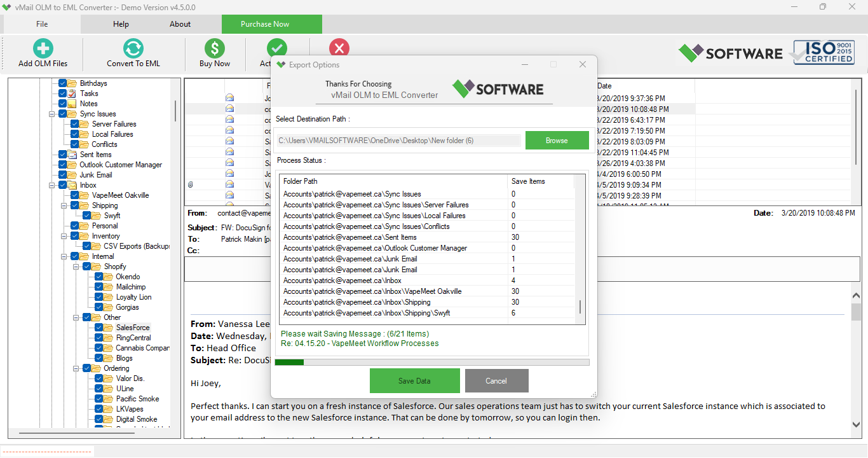Click the Buy Now dollar icon
Image resolution: width=868 pixels, height=458 pixels.
click(x=214, y=48)
